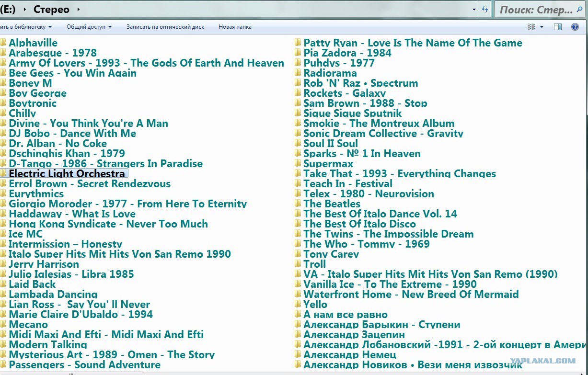Select the Radiorama folder icon
Viewport: 588px width, 375px height.
tap(298, 72)
